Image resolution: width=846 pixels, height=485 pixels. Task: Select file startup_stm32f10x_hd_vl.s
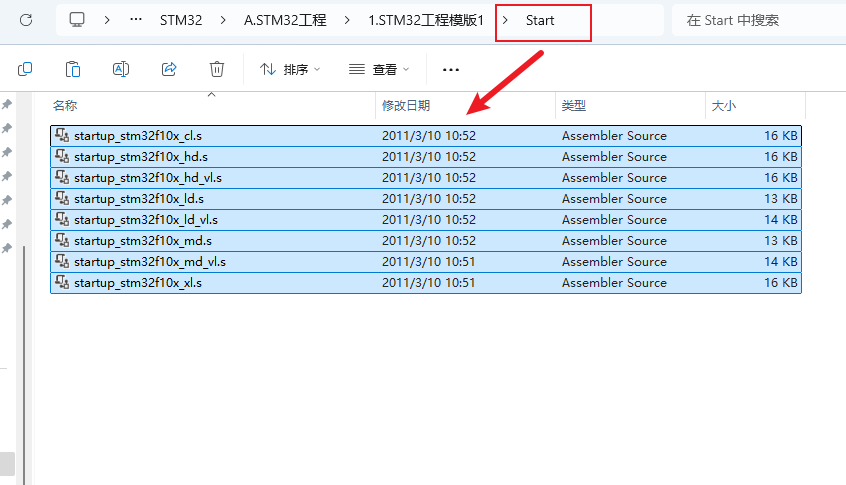coord(426,178)
